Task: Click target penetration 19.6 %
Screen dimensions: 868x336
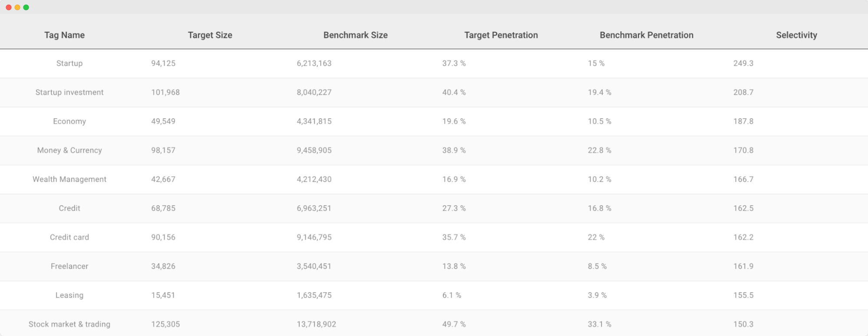Action: tap(454, 121)
